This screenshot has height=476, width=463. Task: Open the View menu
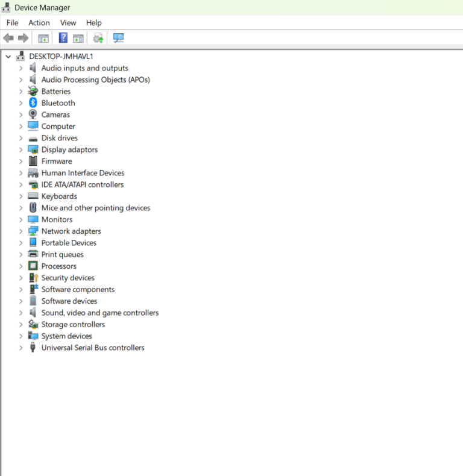[68, 23]
